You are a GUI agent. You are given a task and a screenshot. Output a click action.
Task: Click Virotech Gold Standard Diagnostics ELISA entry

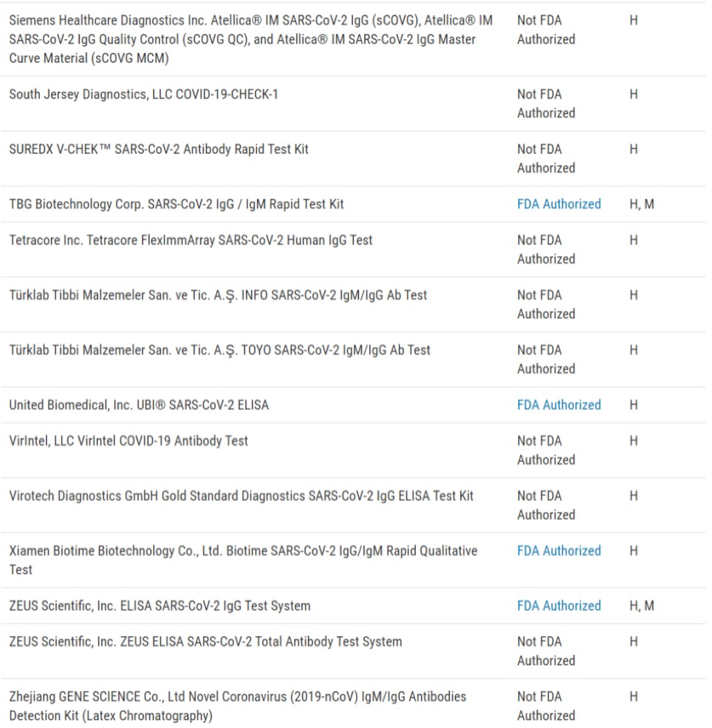pos(241,496)
